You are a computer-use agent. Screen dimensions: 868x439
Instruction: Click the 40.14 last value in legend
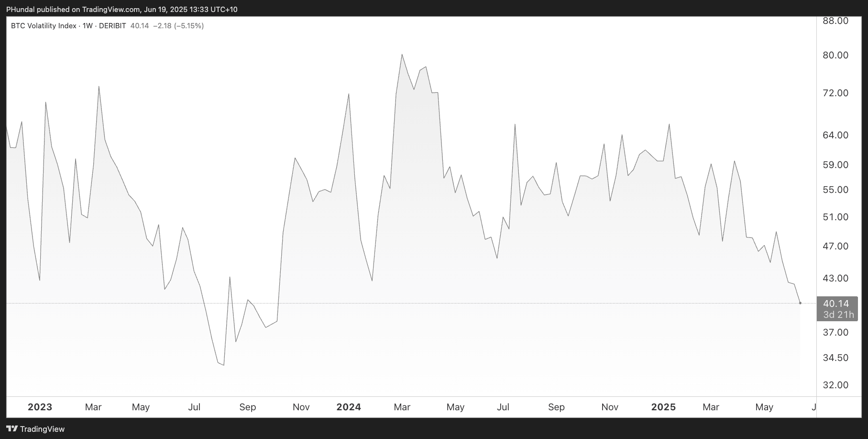point(140,26)
